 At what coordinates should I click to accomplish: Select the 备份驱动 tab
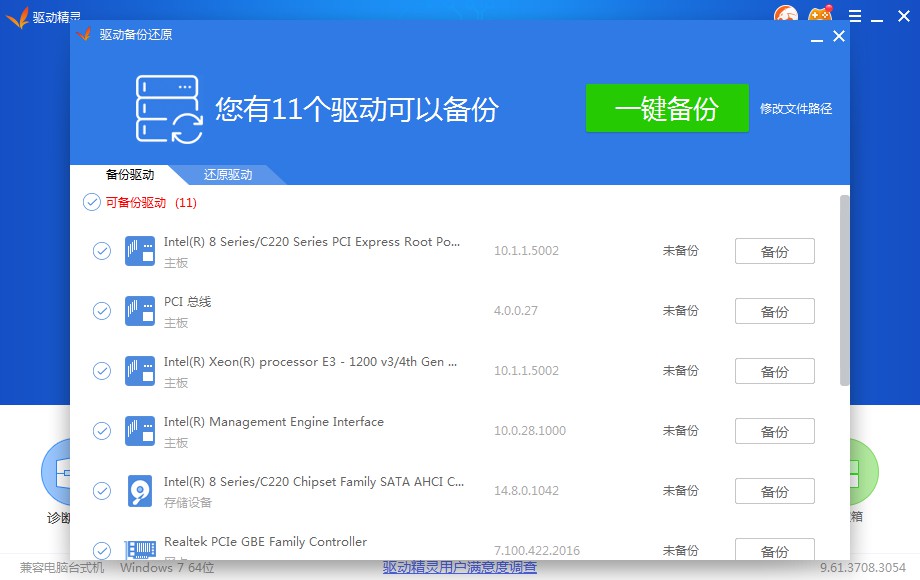pos(130,175)
